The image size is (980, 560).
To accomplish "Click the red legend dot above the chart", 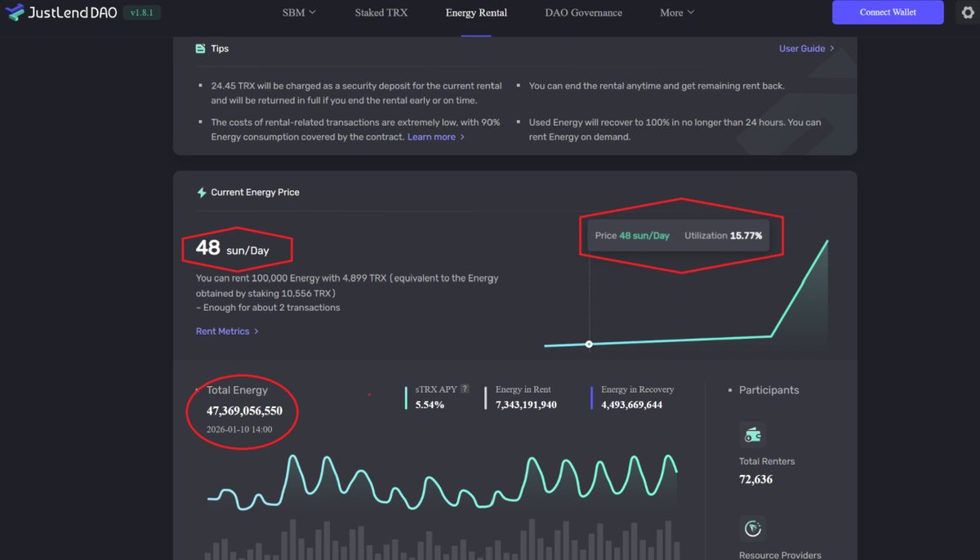I will click(369, 394).
